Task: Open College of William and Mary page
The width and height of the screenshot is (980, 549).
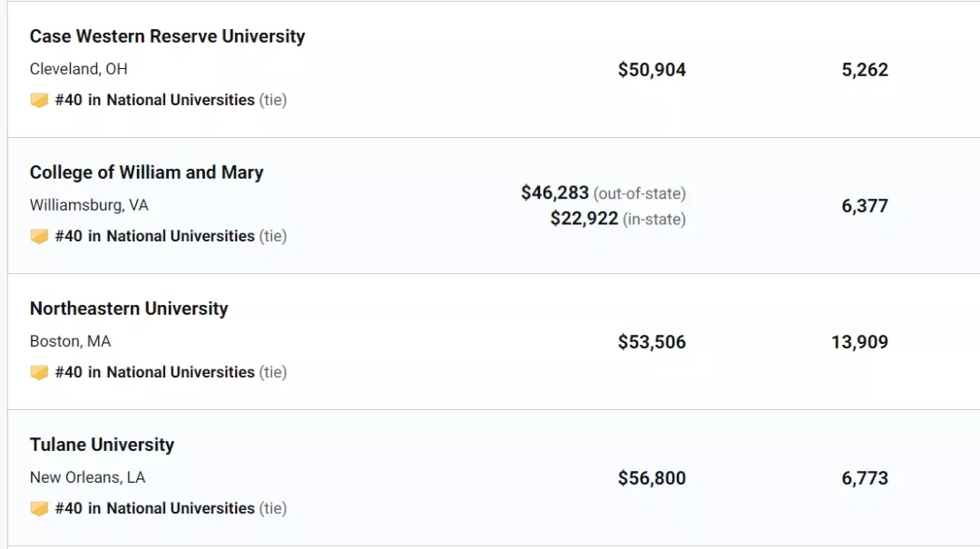Action: [x=147, y=172]
